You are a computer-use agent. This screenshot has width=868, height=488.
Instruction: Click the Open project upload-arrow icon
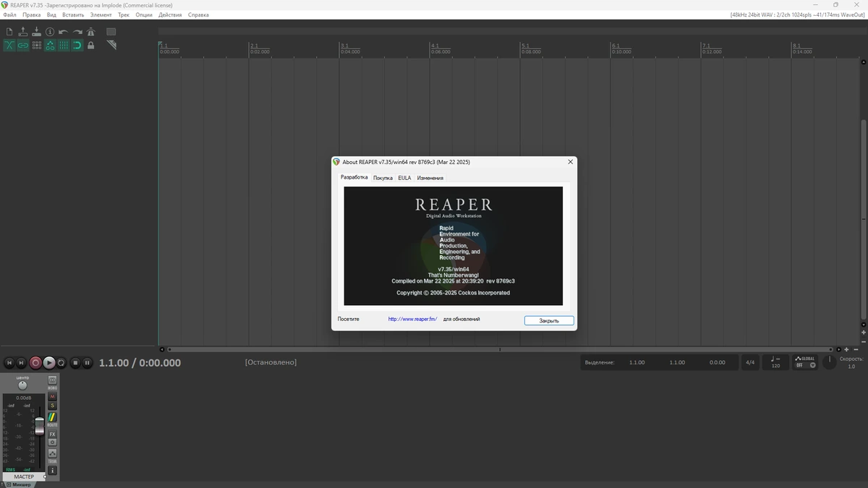click(23, 32)
